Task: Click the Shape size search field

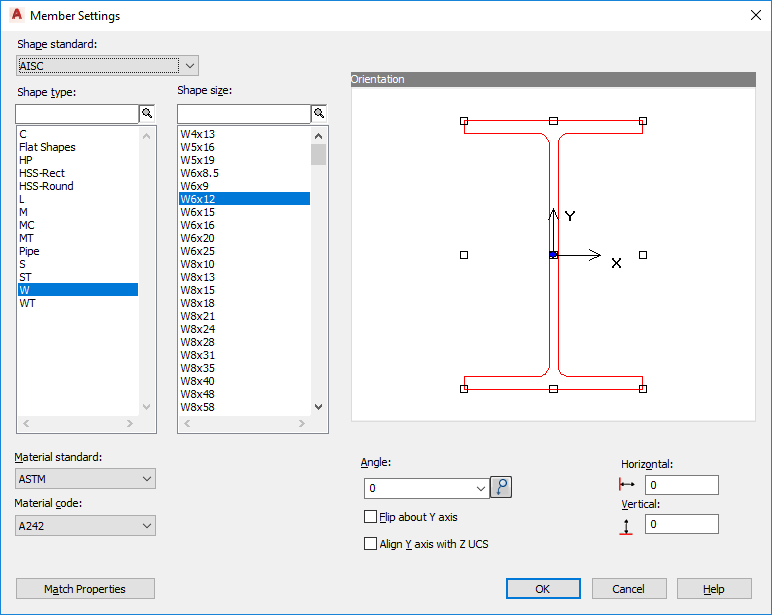Action: pyautogui.click(x=244, y=114)
